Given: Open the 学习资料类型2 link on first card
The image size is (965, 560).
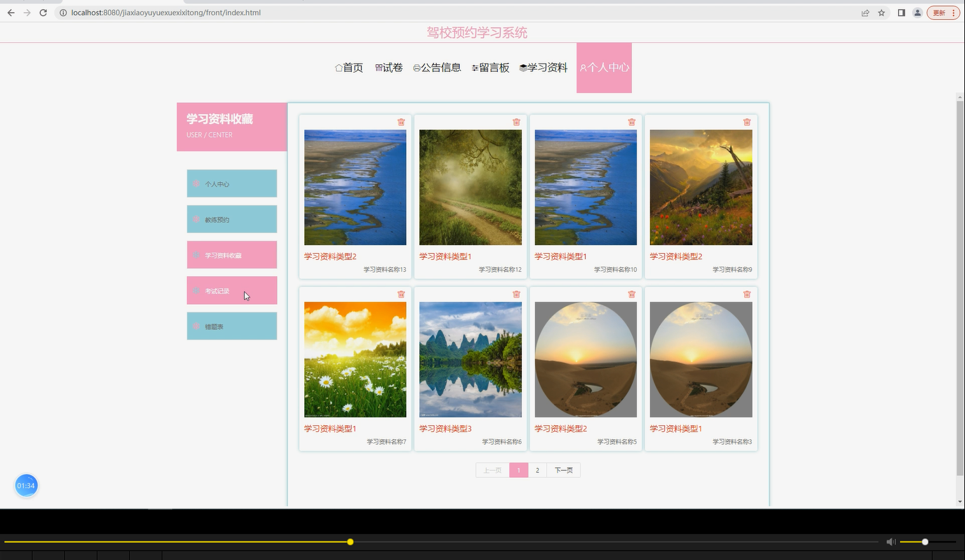Looking at the screenshot, I should (x=330, y=256).
